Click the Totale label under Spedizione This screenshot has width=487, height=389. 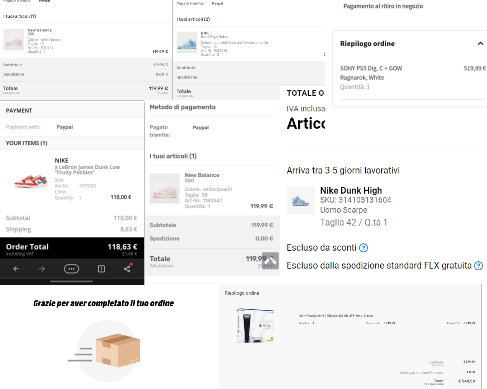click(160, 259)
